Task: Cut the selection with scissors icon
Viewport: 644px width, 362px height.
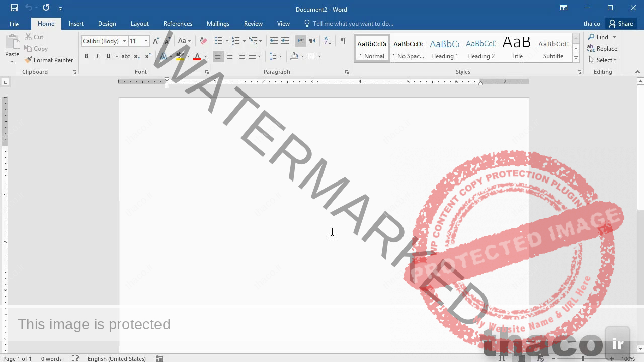Action: 34,37
